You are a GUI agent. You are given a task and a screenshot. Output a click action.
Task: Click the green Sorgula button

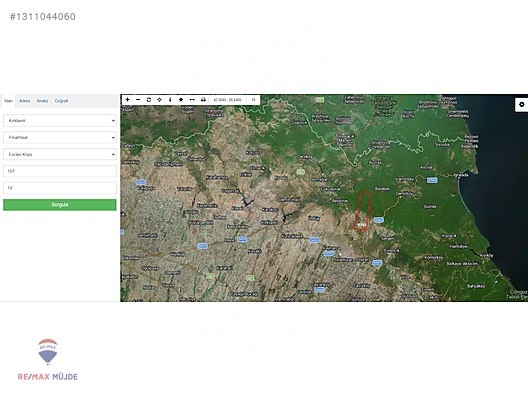(60, 205)
